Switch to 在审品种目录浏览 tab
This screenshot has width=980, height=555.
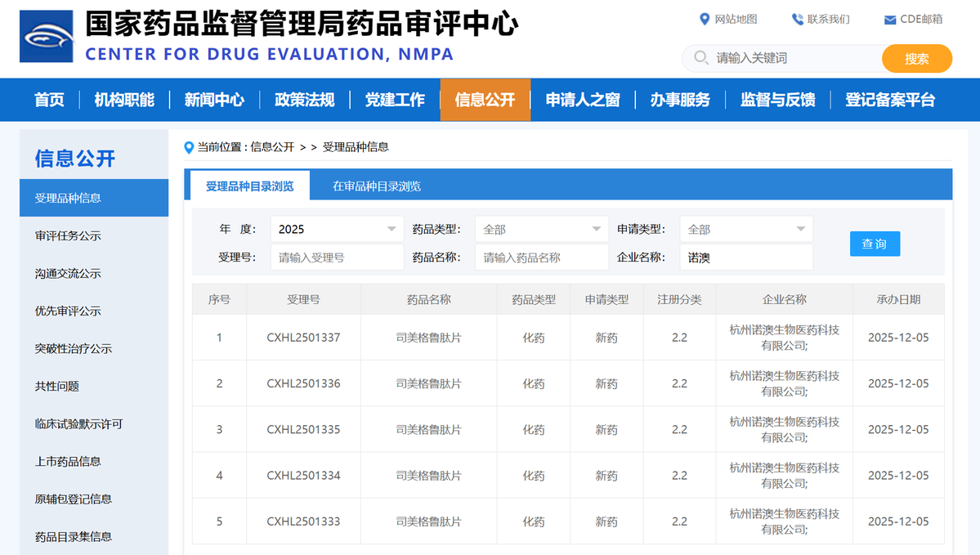click(377, 186)
